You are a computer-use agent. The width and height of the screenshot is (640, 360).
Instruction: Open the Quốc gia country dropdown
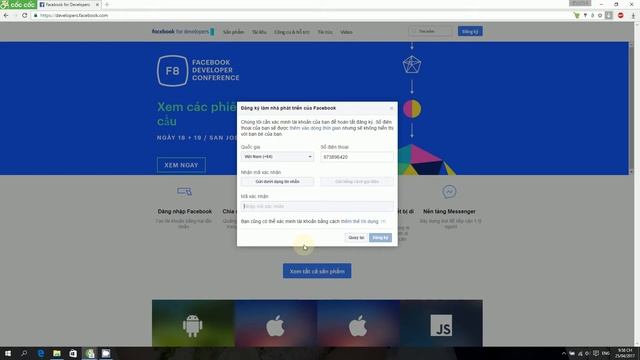pos(277,157)
